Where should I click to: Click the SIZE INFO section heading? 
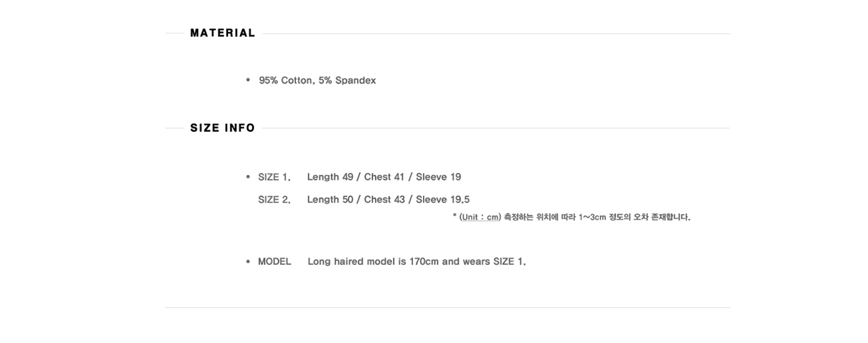point(223,128)
